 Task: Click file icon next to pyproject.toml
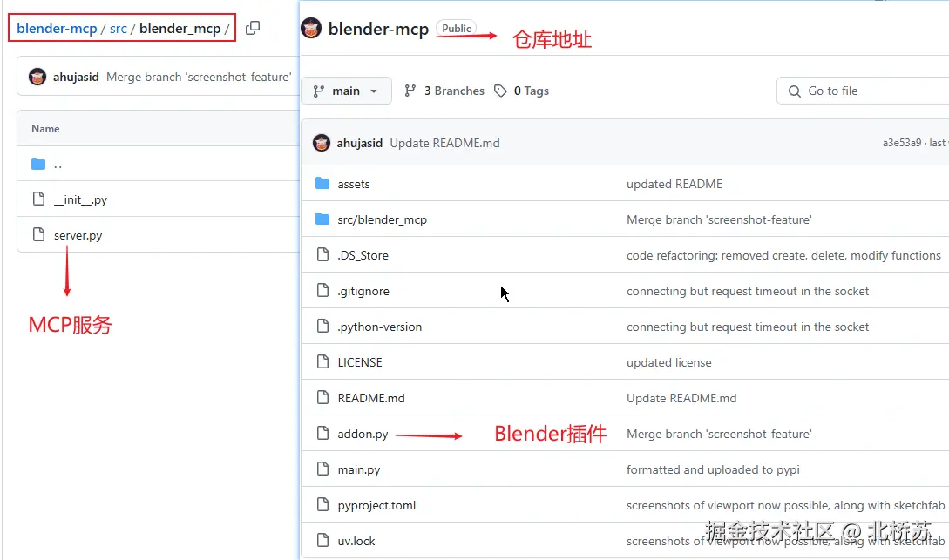click(x=323, y=504)
